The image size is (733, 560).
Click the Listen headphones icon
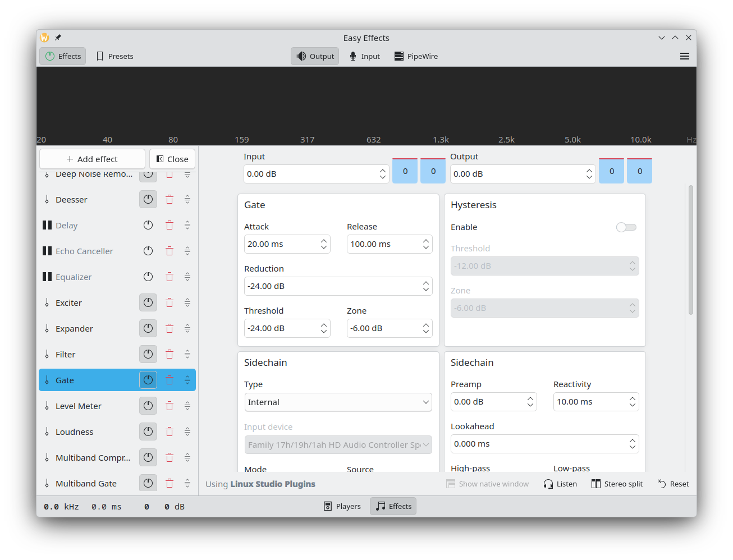pyautogui.click(x=548, y=484)
